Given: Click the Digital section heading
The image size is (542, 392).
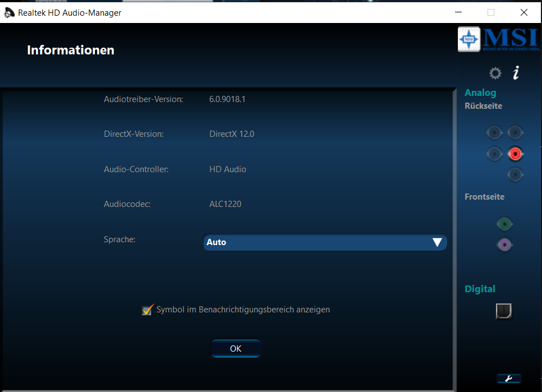Looking at the screenshot, I should [480, 289].
